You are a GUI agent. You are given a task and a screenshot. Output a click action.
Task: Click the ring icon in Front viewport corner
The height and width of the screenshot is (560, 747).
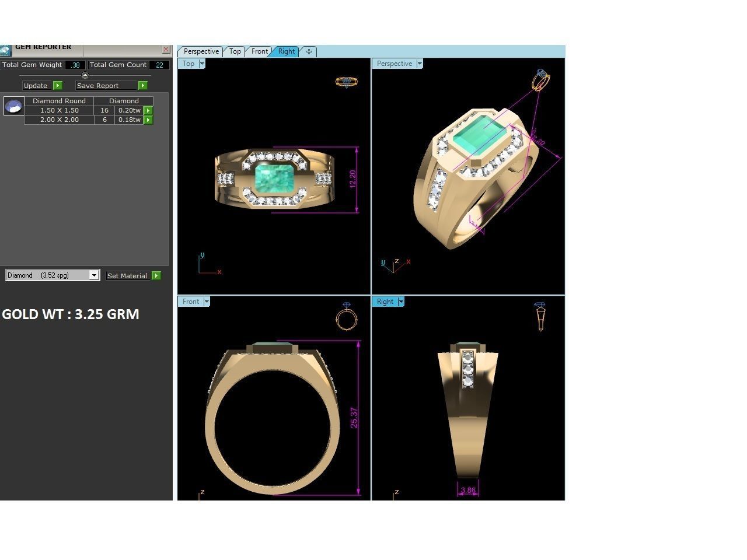click(x=346, y=317)
